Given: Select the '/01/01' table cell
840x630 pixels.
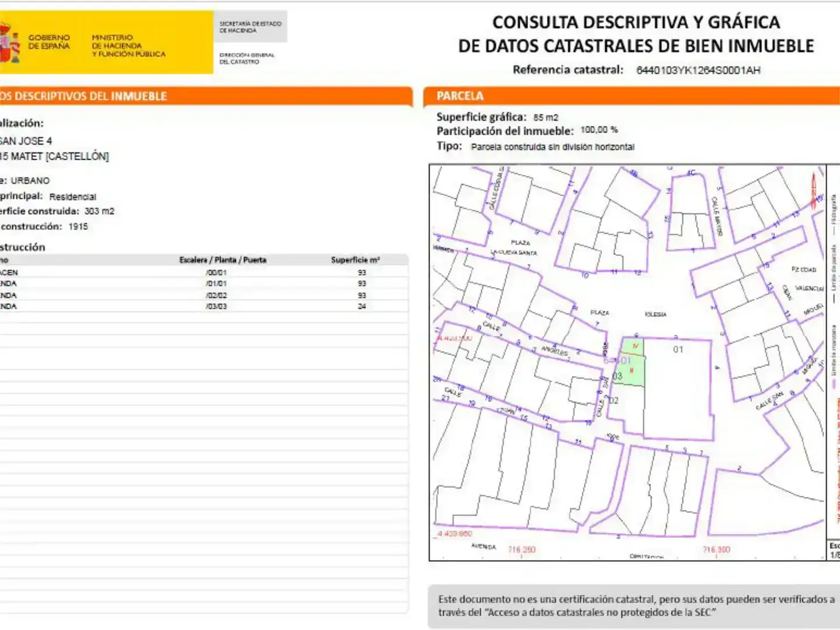Looking at the screenshot, I should coord(216,283).
